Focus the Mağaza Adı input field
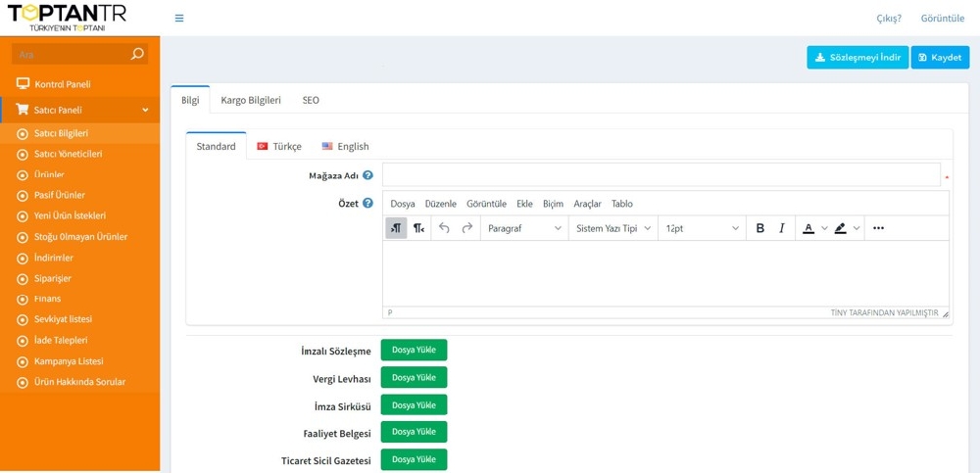 tap(661, 175)
